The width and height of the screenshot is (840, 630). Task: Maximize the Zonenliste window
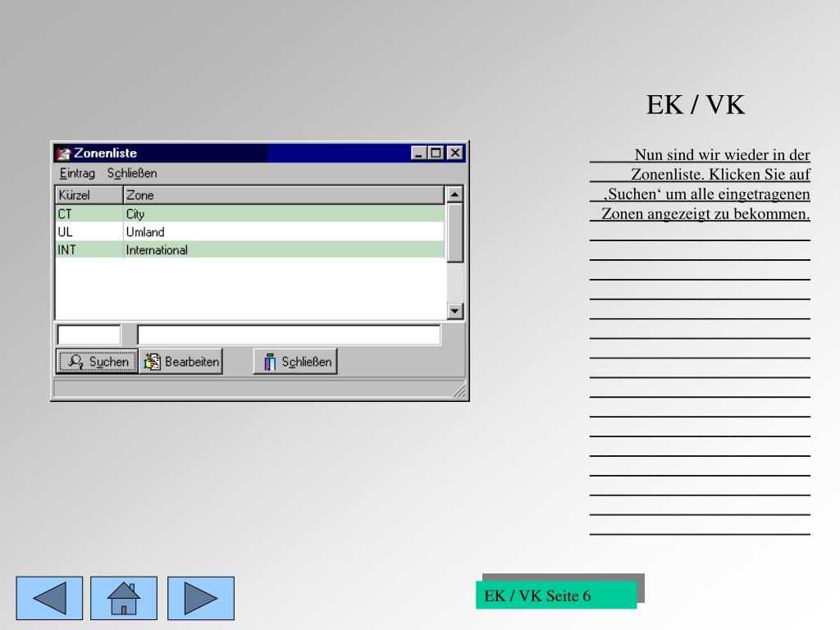[x=436, y=153]
